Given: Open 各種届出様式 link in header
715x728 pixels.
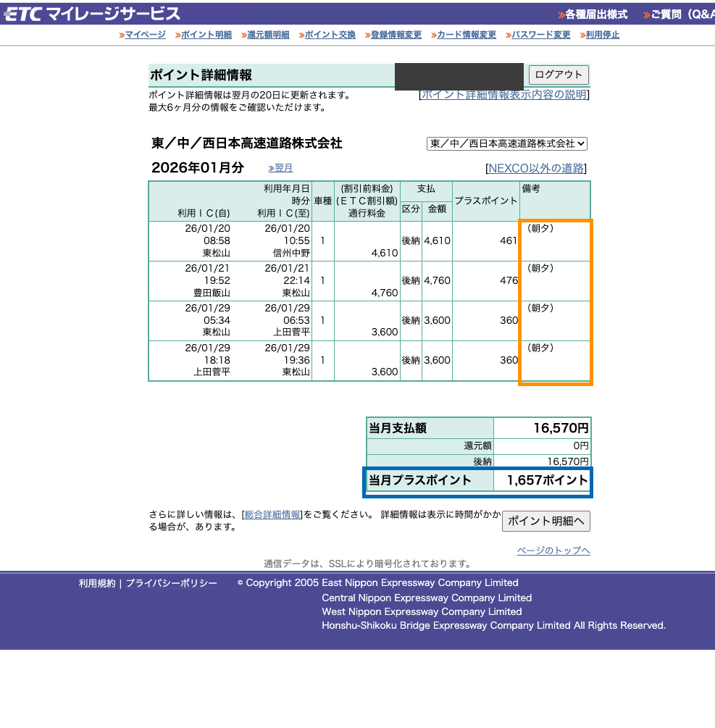Looking at the screenshot, I should coord(593,14).
